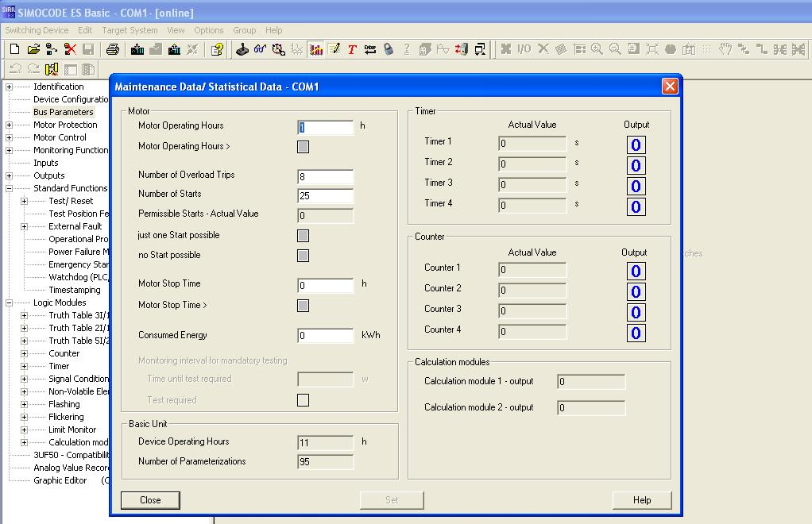Click the blue glasses monitor icon
The height and width of the screenshot is (524, 812).
pyautogui.click(x=260, y=49)
